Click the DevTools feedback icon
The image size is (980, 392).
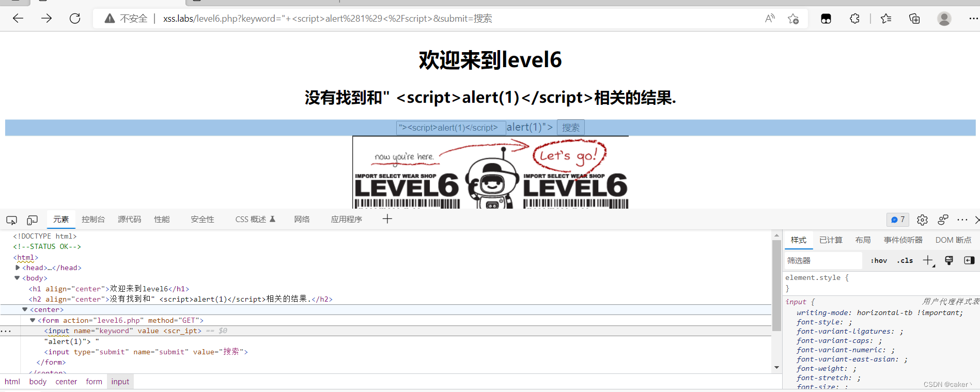(943, 219)
